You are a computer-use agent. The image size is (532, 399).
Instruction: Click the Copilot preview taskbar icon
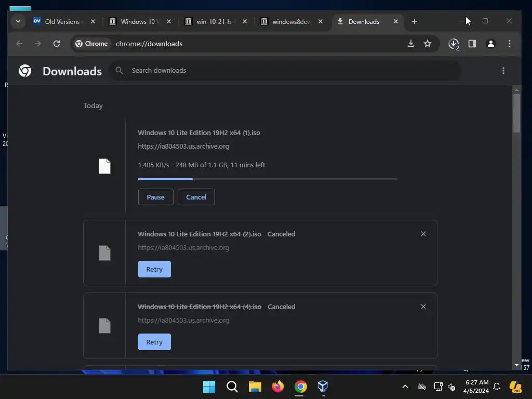pos(515,387)
